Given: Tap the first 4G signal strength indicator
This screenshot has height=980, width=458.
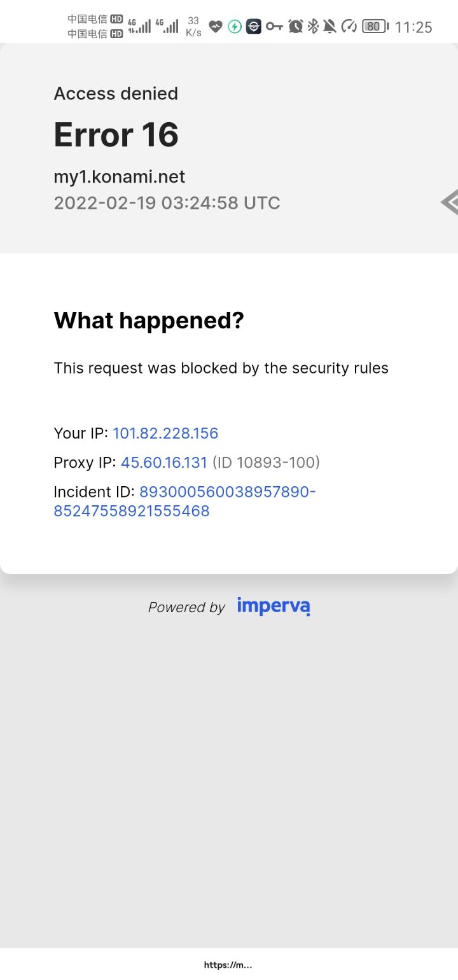Looking at the screenshot, I should coord(139,26).
